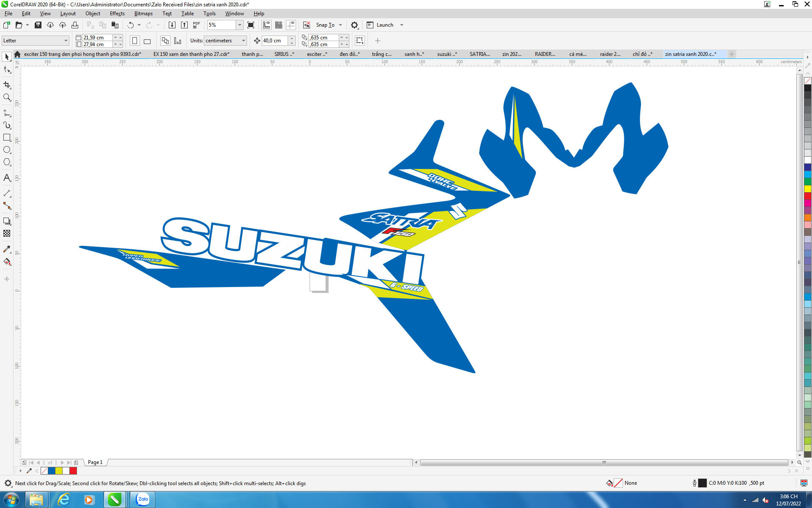Publish to PDF
The image size is (812, 508).
coord(197,25)
